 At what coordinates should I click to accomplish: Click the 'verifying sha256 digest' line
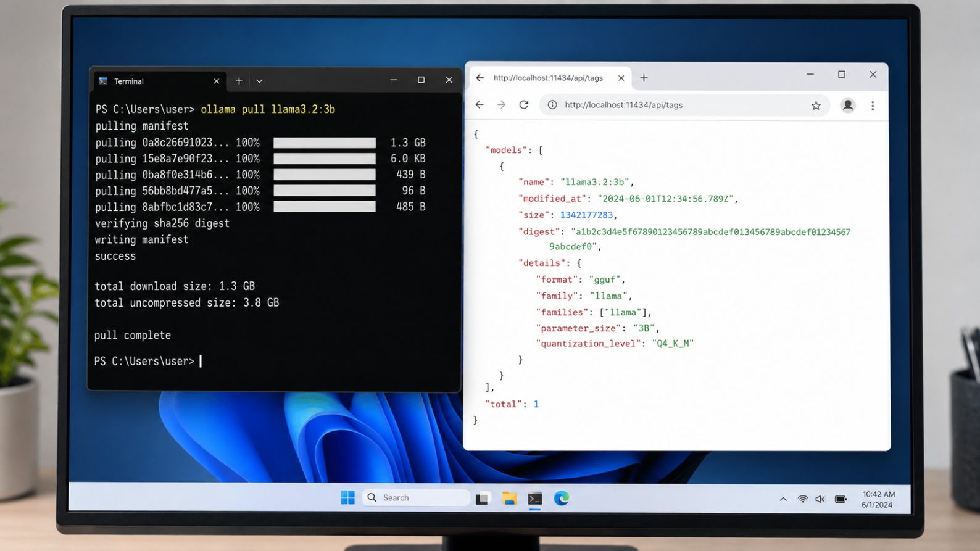pyautogui.click(x=162, y=223)
